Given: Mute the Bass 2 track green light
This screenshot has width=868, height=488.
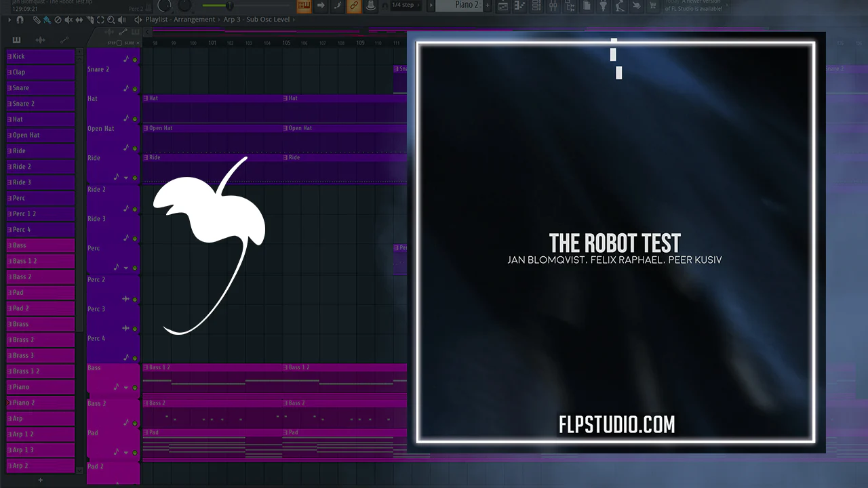Looking at the screenshot, I should pos(135,423).
